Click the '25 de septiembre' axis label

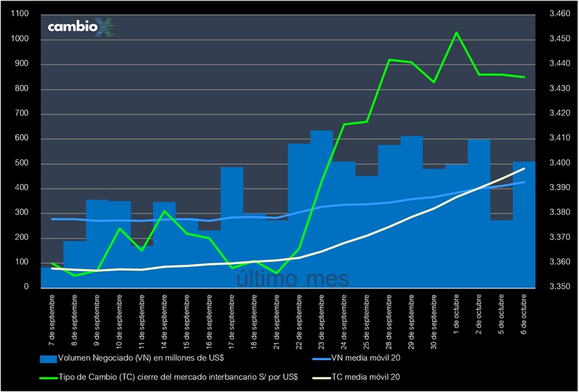click(x=367, y=322)
